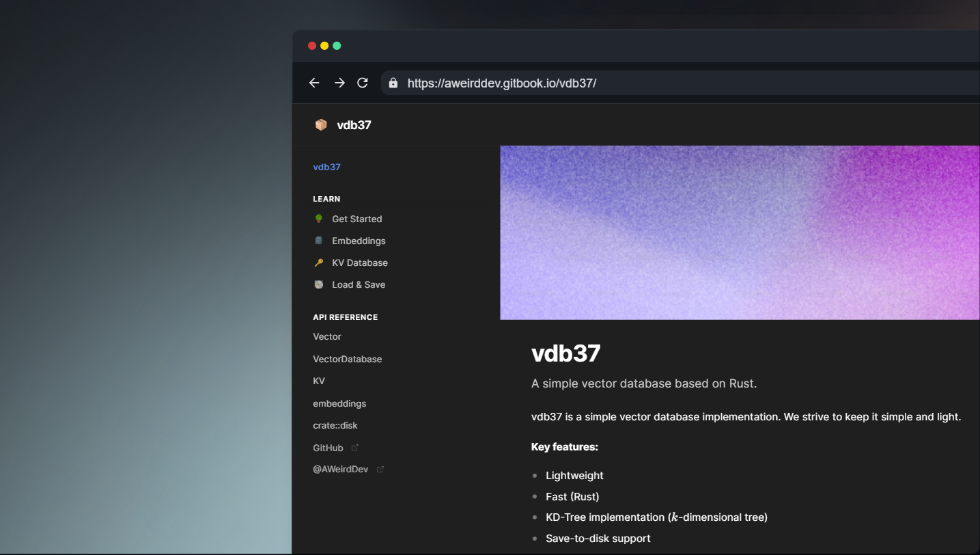The image size is (980, 555).
Task: Click the external-link icon next to GitHub
Action: [x=354, y=446]
